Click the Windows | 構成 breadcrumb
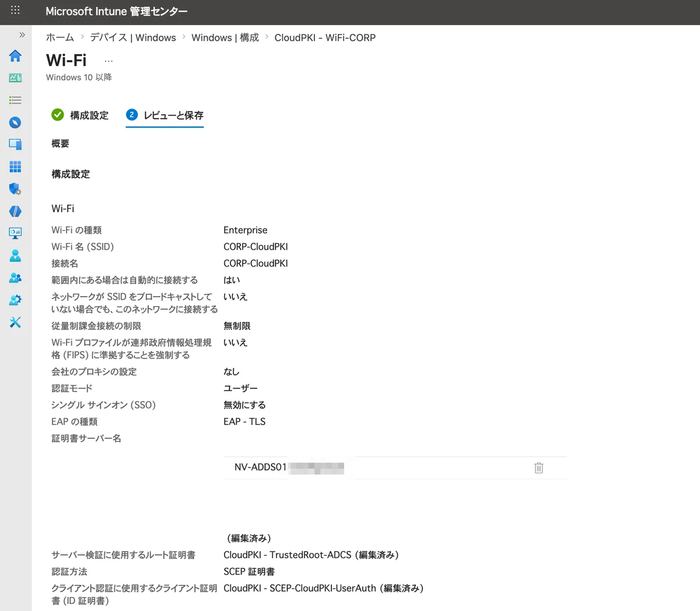700x611 pixels. coord(225,38)
